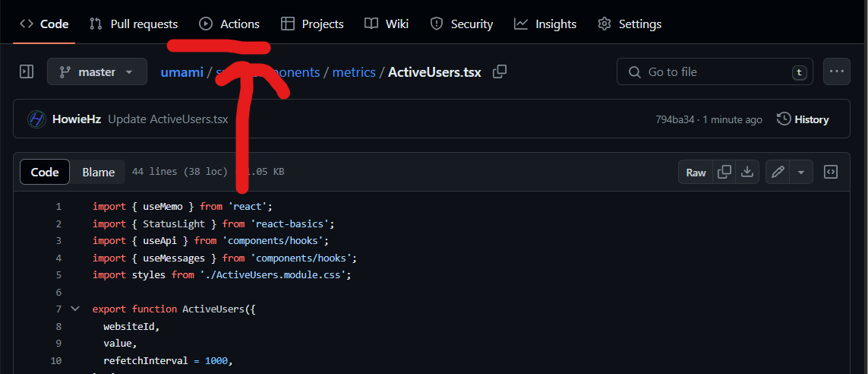Click websiteId parameter on line 8
868x374 pixels.
[128, 326]
